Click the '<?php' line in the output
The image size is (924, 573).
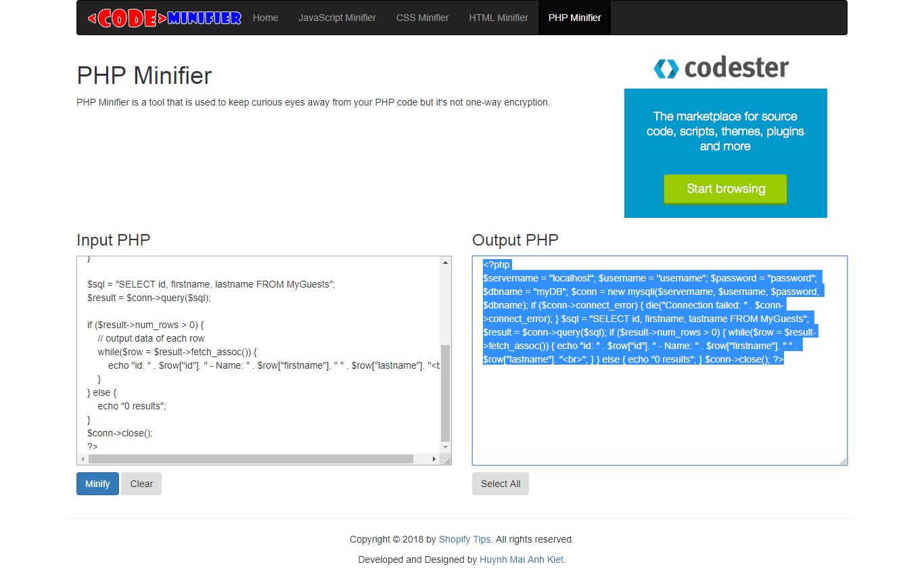497,265
